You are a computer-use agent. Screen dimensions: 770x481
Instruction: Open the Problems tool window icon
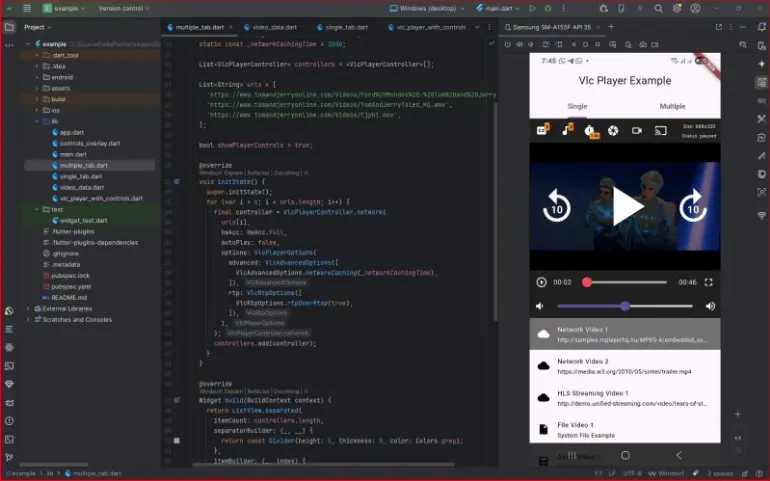(9, 421)
